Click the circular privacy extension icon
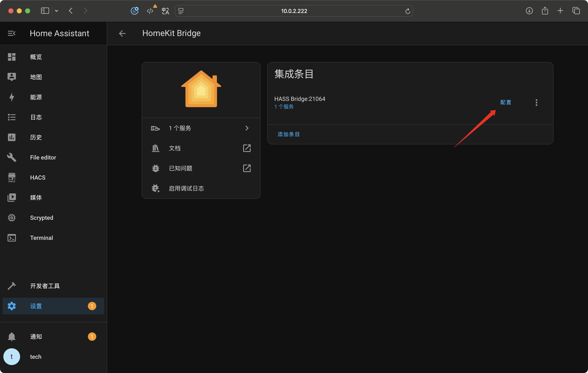The image size is (588, 373). pyautogui.click(x=135, y=11)
